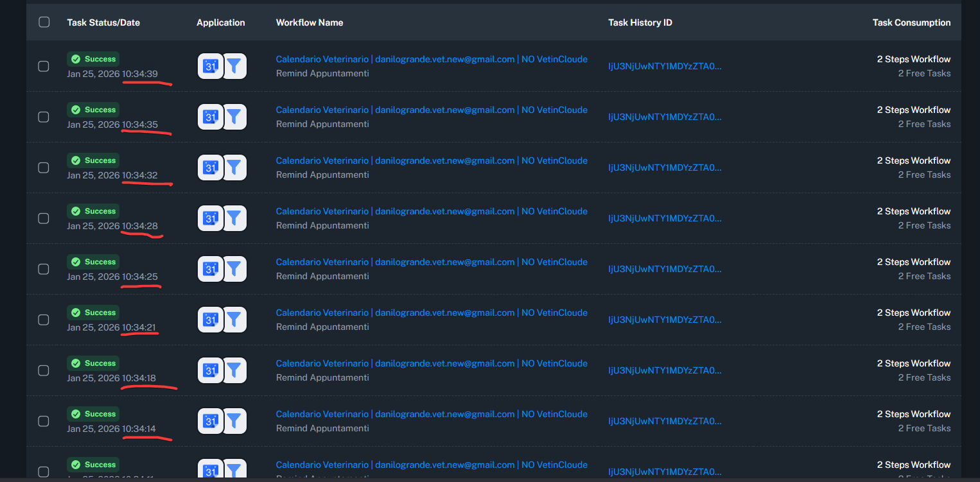Click the Task Status/Date column header
The height and width of the screenshot is (482, 980).
point(103,22)
